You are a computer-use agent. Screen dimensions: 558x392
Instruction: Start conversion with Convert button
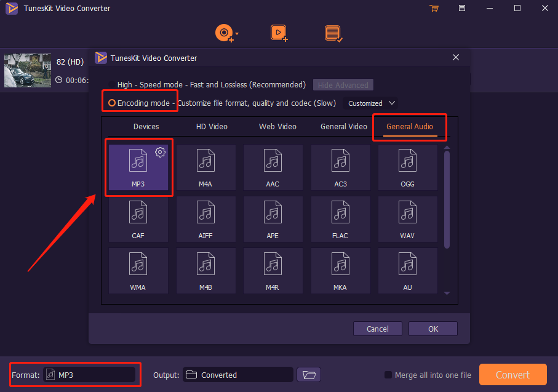pyautogui.click(x=513, y=375)
